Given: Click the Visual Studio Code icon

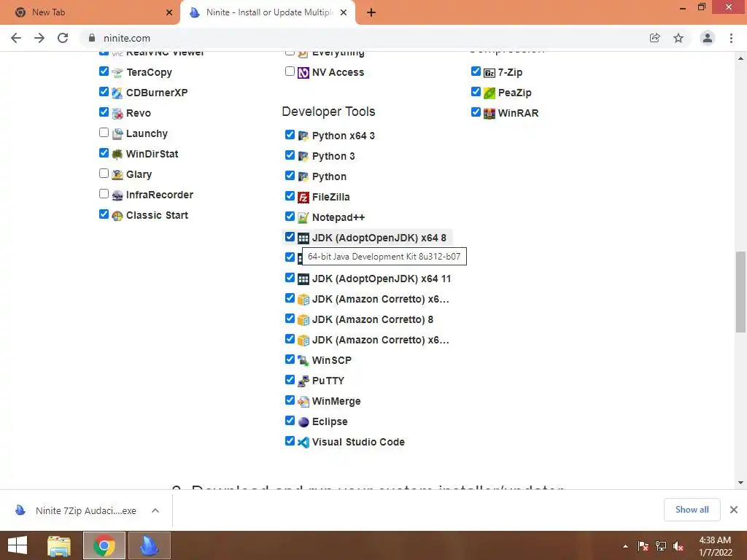Looking at the screenshot, I should (303, 443).
